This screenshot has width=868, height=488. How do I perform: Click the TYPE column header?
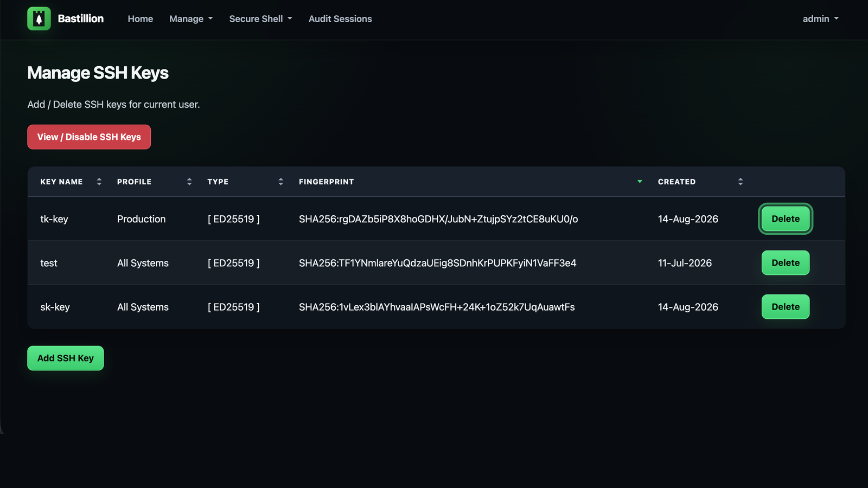pyautogui.click(x=218, y=182)
